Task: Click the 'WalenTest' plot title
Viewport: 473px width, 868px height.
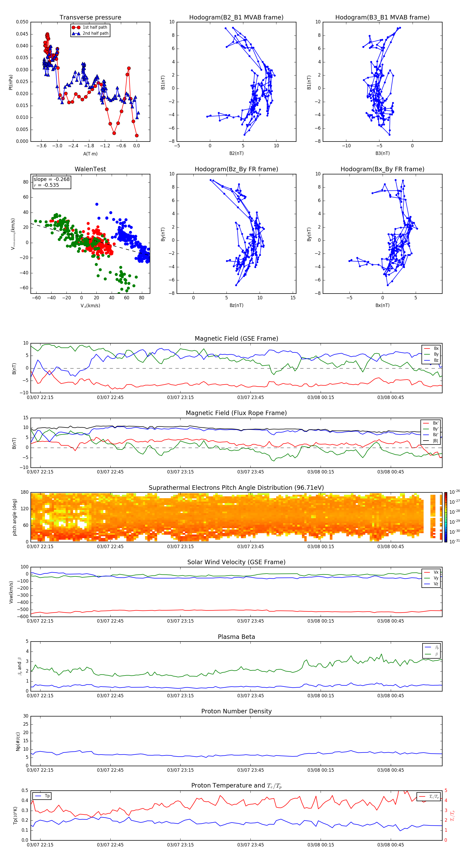Action: point(90,169)
